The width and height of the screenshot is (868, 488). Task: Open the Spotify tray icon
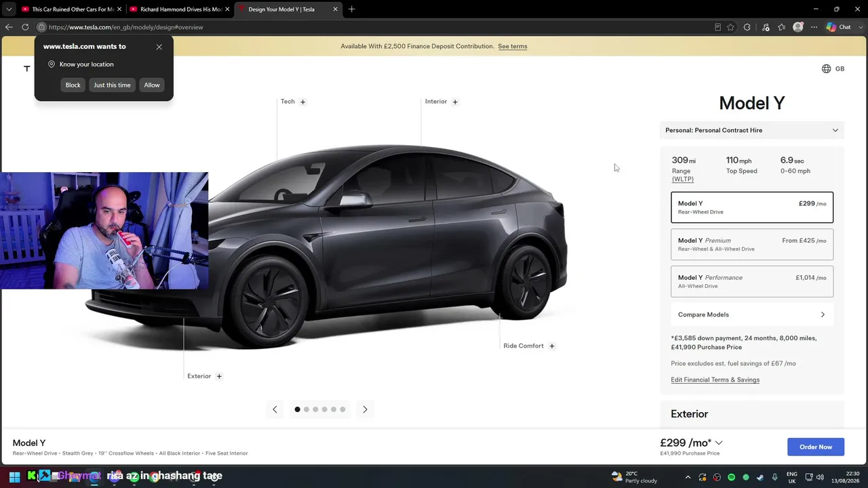(731, 477)
